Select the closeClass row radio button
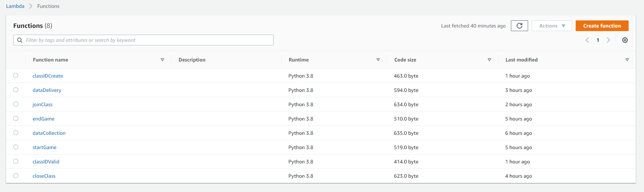The width and height of the screenshot is (644, 192). tap(16, 176)
